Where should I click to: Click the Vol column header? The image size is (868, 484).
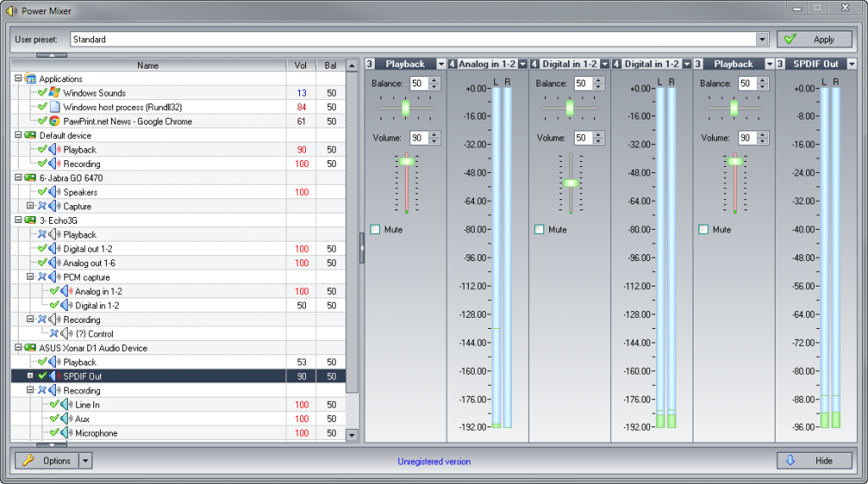click(301, 65)
